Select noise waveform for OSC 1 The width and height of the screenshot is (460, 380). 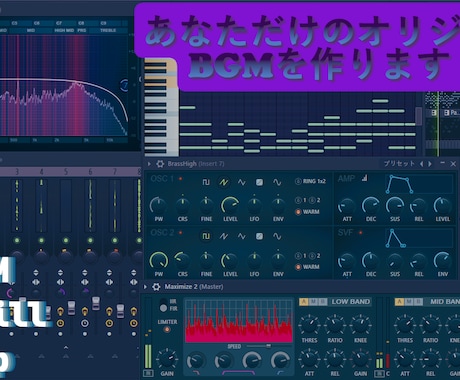pos(259,182)
